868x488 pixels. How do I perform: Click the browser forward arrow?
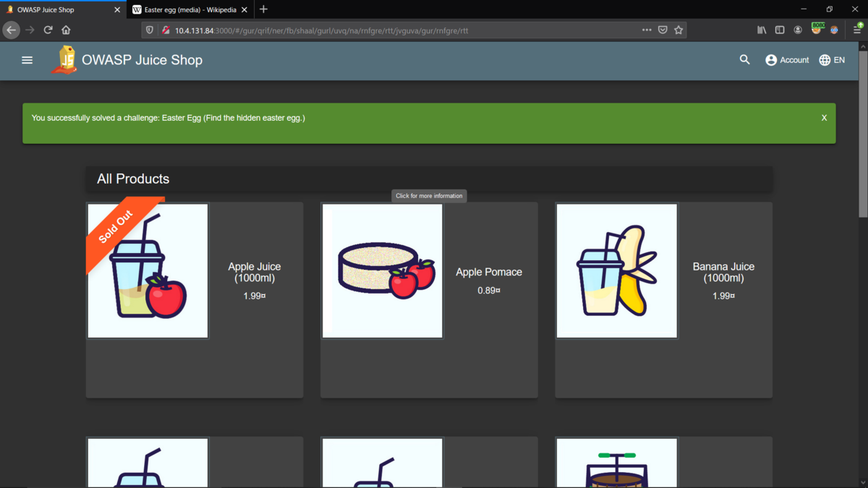click(30, 30)
